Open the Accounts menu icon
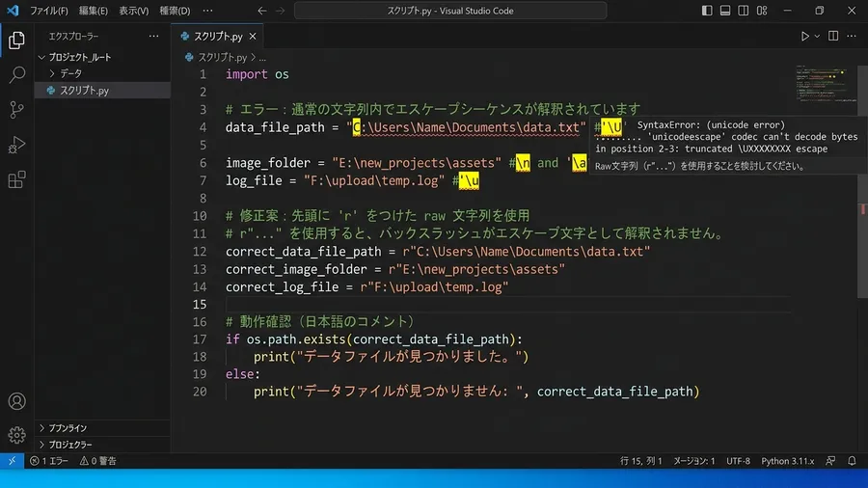 (x=16, y=401)
